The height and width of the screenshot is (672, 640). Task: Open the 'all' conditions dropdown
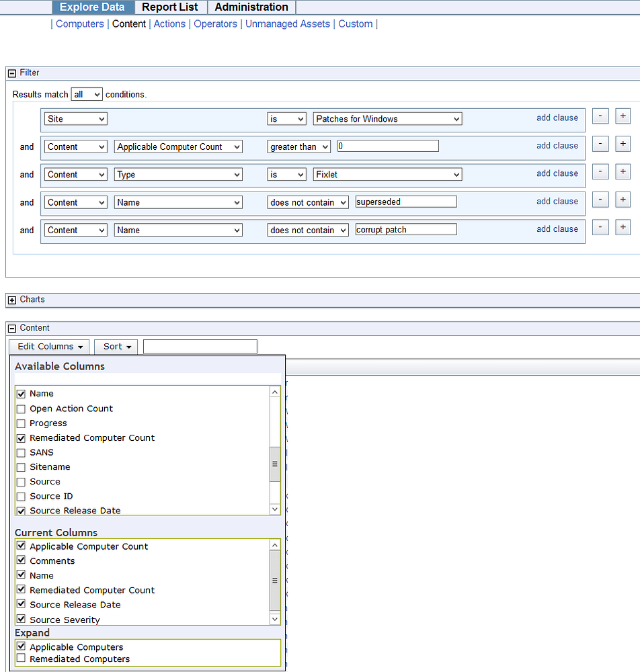click(86, 94)
